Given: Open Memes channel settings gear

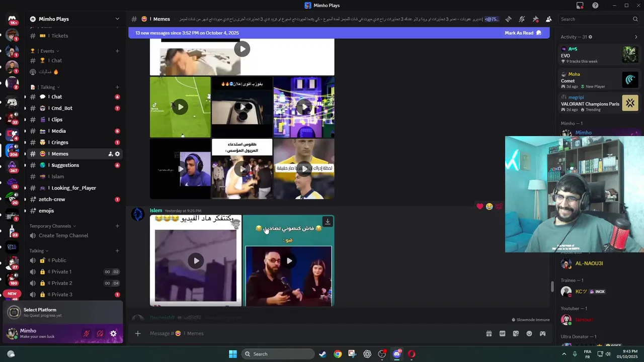Looking at the screenshot, I should [x=117, y=154].
